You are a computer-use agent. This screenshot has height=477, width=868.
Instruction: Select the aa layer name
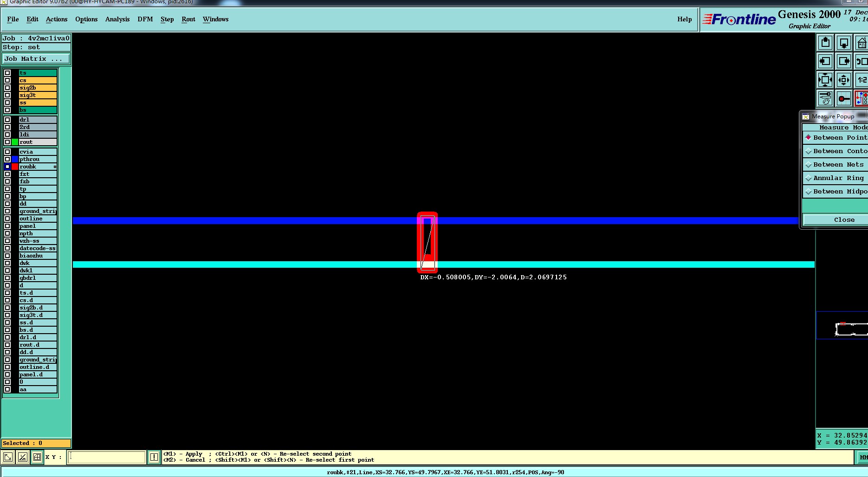click(x=38, y=389)
